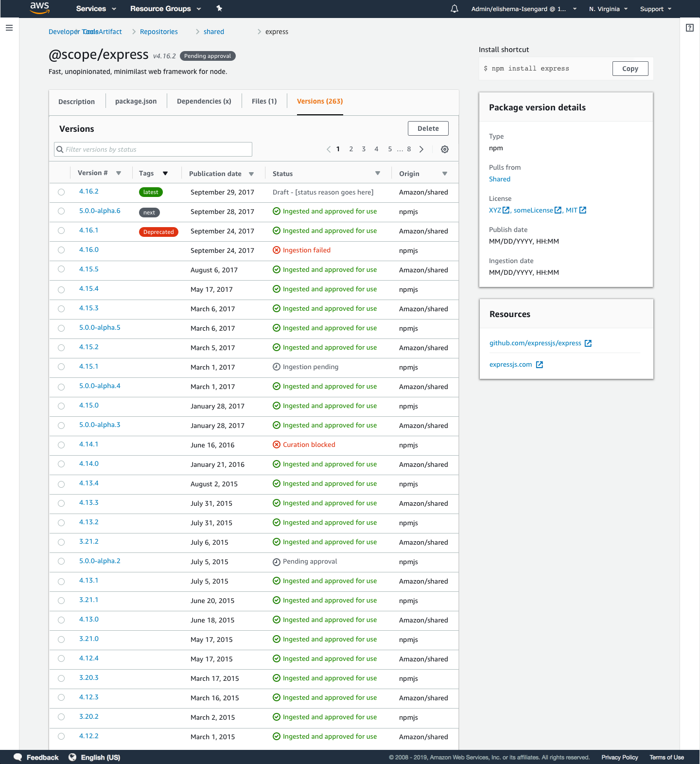Open the AWS logo home link

tap(39, 8)
